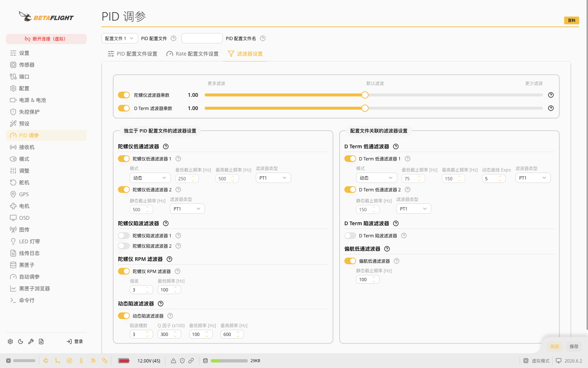588x368 pixels.
Task: Open the 电机 motors page
Action: pyautogui.click(x=46, y=206)
